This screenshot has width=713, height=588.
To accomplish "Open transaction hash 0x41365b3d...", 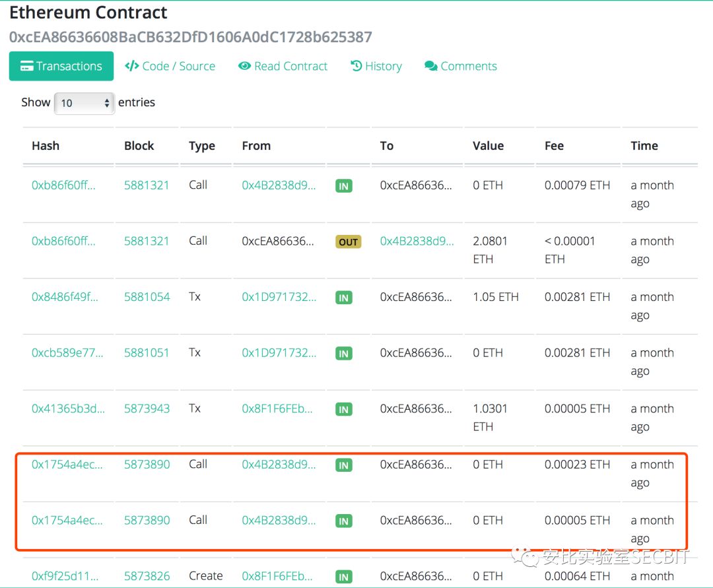I will click(68, 409).
